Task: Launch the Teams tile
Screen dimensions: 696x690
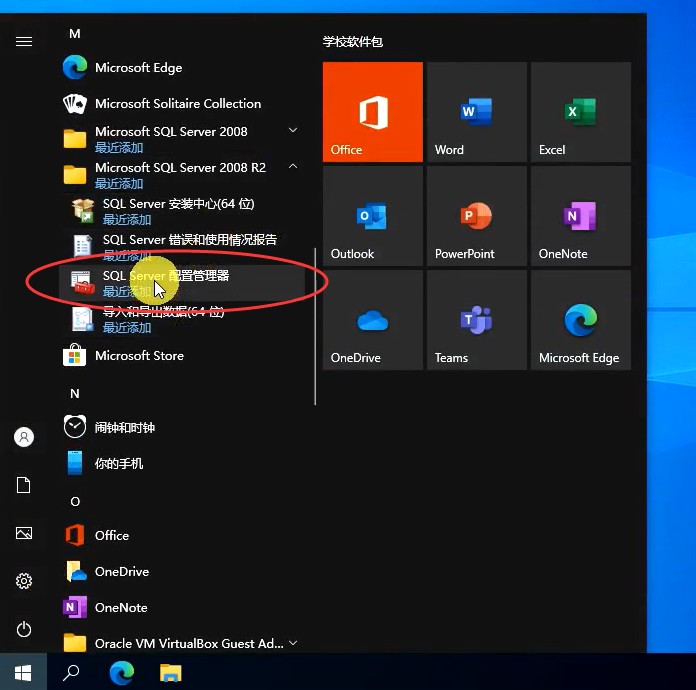Action: click(477, 320)
